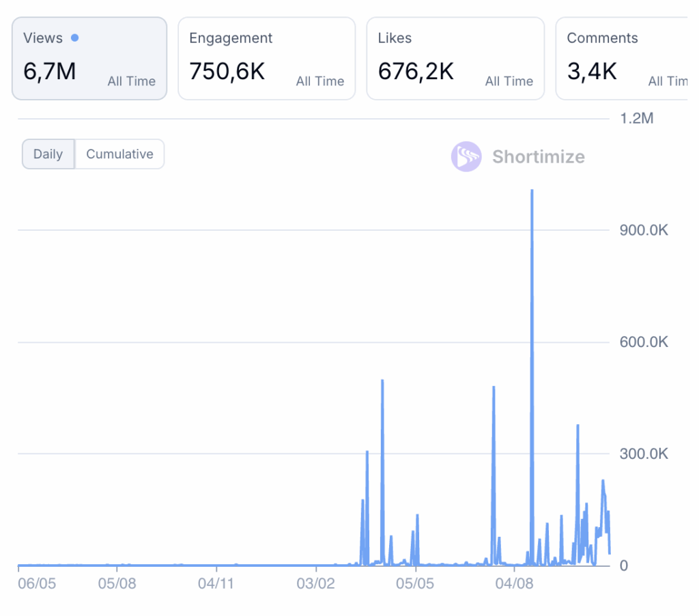The height and width of the screenshot is (616, 699).
Task: Click the 03/02 x-axis date label
Action: point(316,585)
